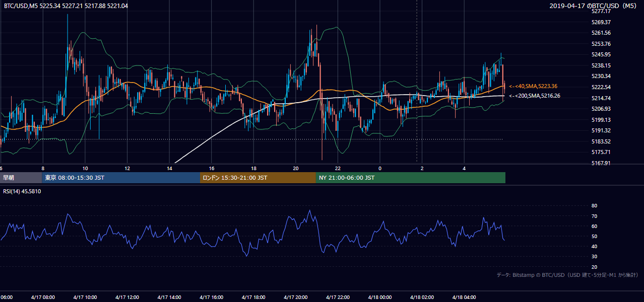Viewport: 644px width, 302px height.
Task: Click bottom timeline label 4/17 16:00
Action: 211,297
